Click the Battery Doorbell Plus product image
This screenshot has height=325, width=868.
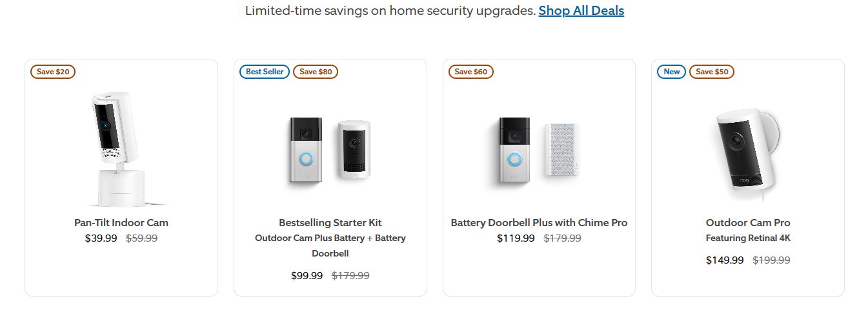coord(539,150)
